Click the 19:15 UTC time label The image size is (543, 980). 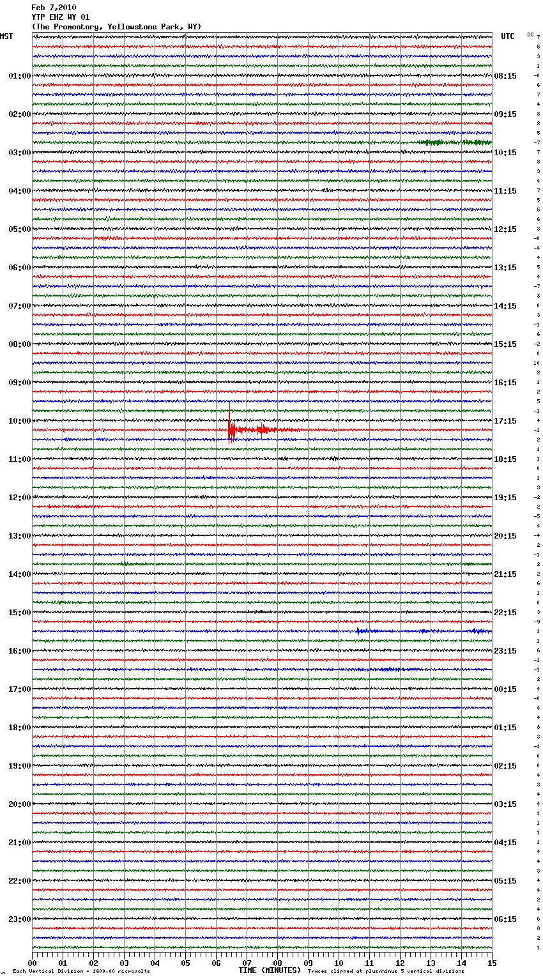pos(505,498)
